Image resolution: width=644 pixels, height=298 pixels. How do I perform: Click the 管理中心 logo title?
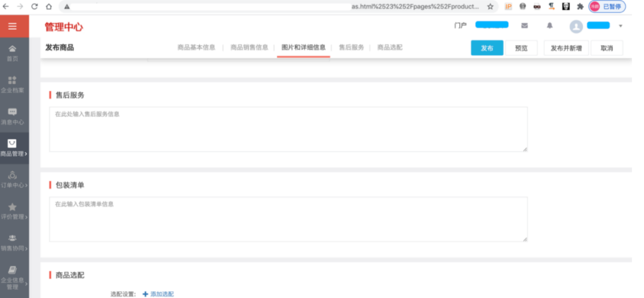click(x=64, y=27)
